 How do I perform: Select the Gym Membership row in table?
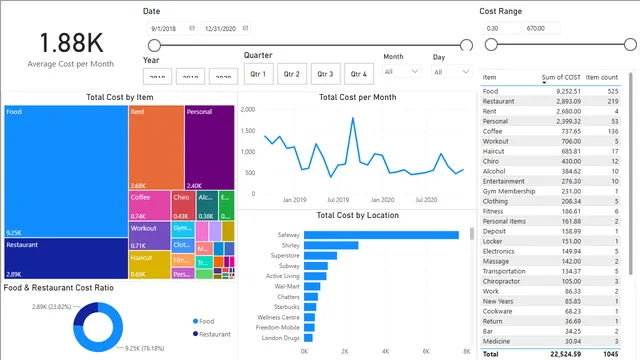pos(551,191)
